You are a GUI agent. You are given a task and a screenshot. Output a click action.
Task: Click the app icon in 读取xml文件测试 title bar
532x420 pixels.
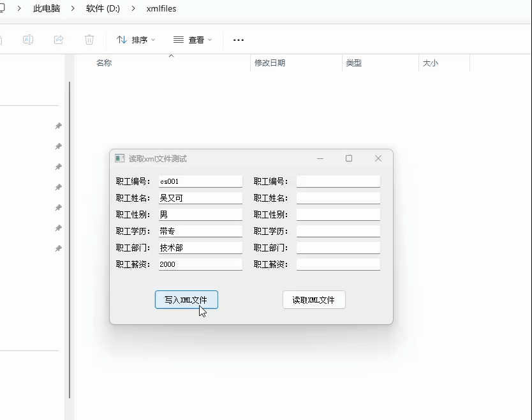tap(119, 158)
